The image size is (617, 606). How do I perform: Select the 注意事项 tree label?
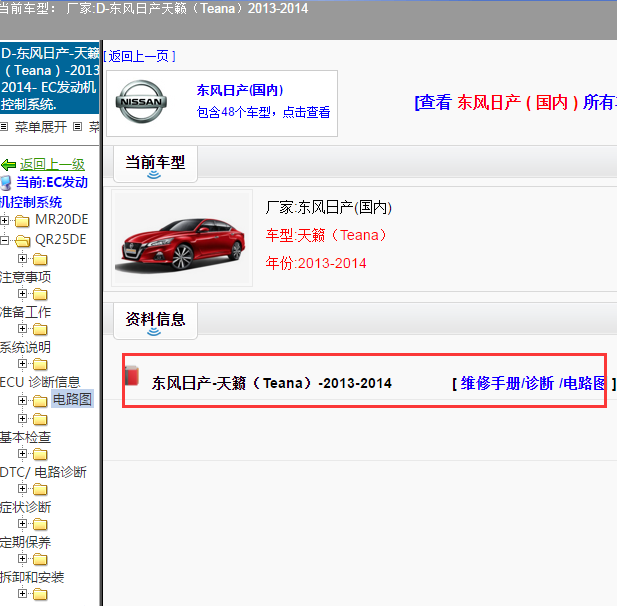26,277
